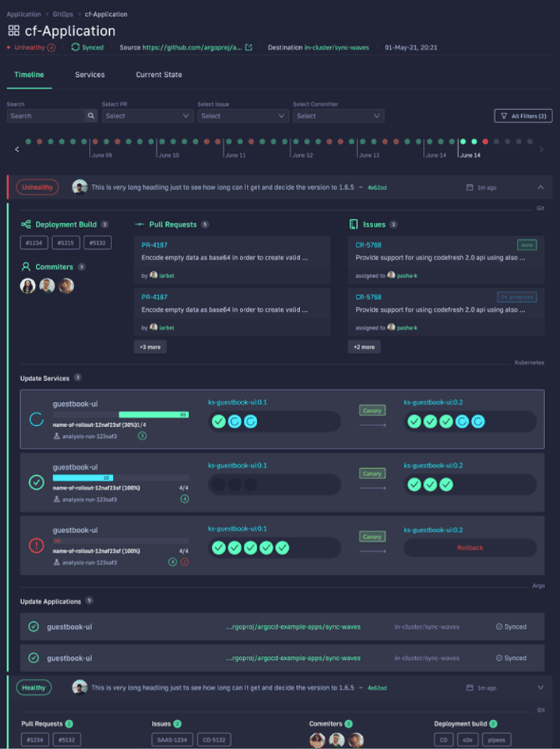This screenshot has height=749, width=560.
Task: Open the Select Committer dropdown
Action: coord(338,116)
